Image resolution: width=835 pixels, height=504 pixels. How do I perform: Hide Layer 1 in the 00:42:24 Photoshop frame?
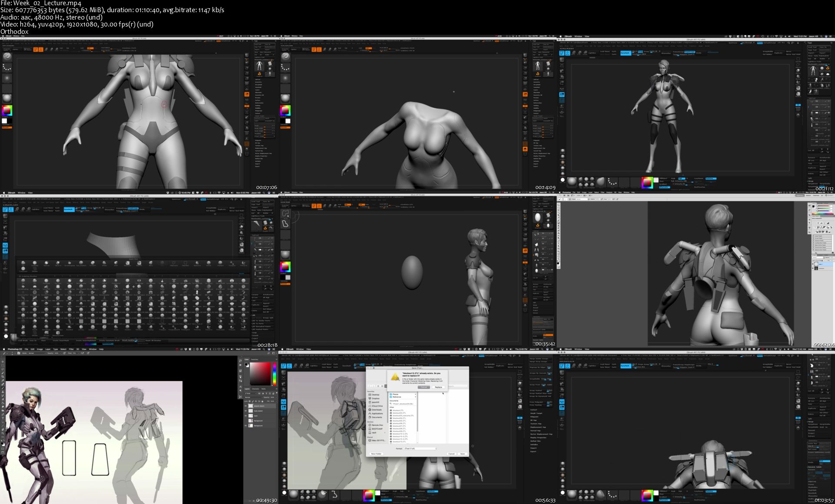click(x=813, y=264)
